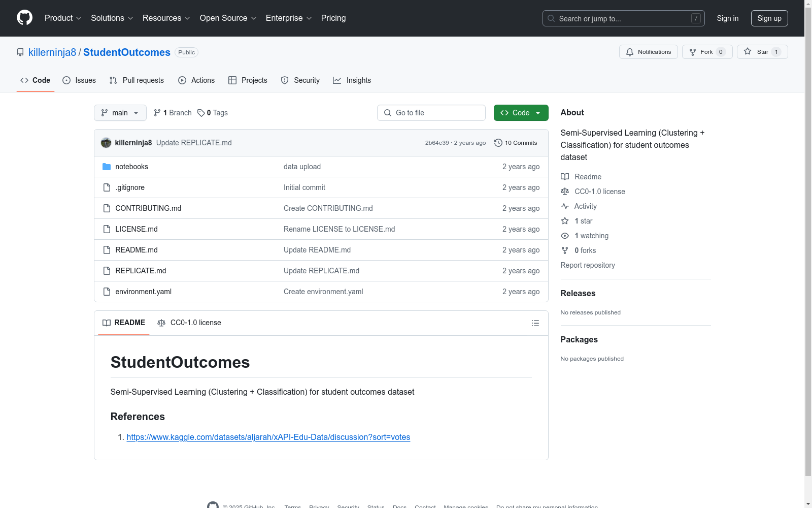The image size is (812, 508).
Task: Click the Go to file search box
Action: tap(431, 113)
